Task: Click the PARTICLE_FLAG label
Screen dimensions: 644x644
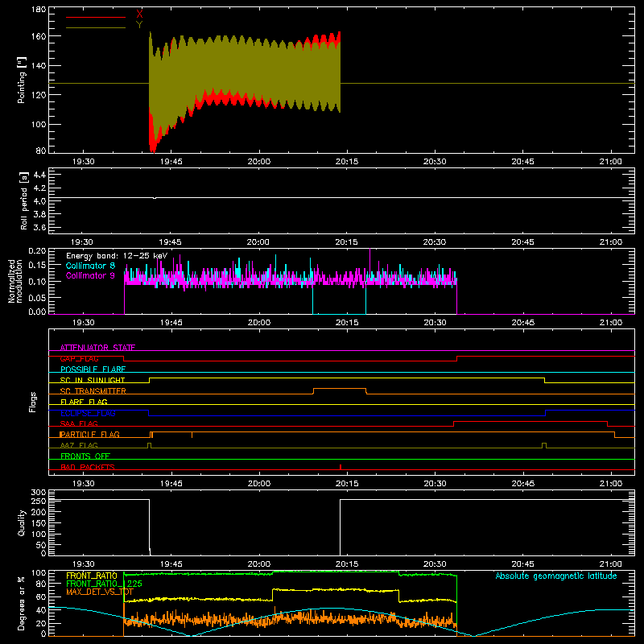Action: (89, 435)
